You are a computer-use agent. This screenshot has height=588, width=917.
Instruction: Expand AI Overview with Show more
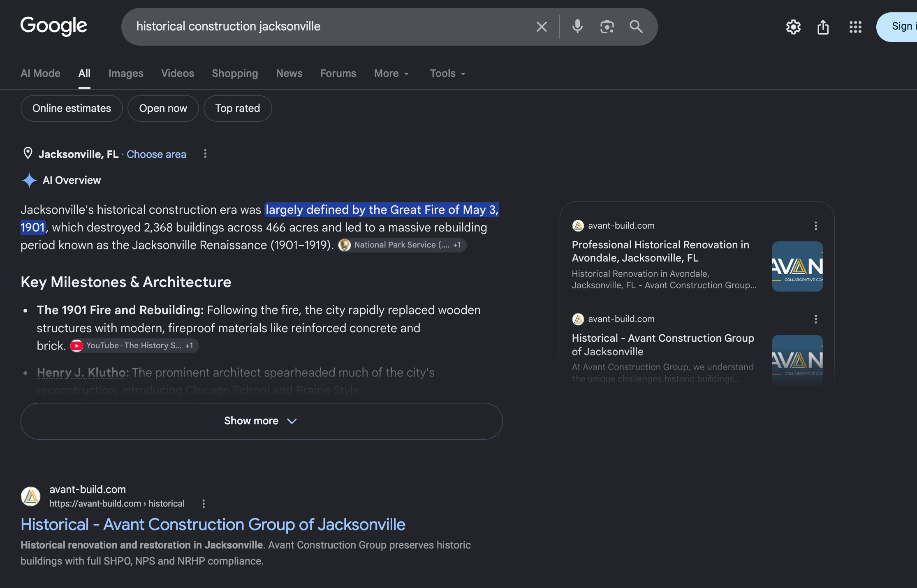(x=262, y=421)
